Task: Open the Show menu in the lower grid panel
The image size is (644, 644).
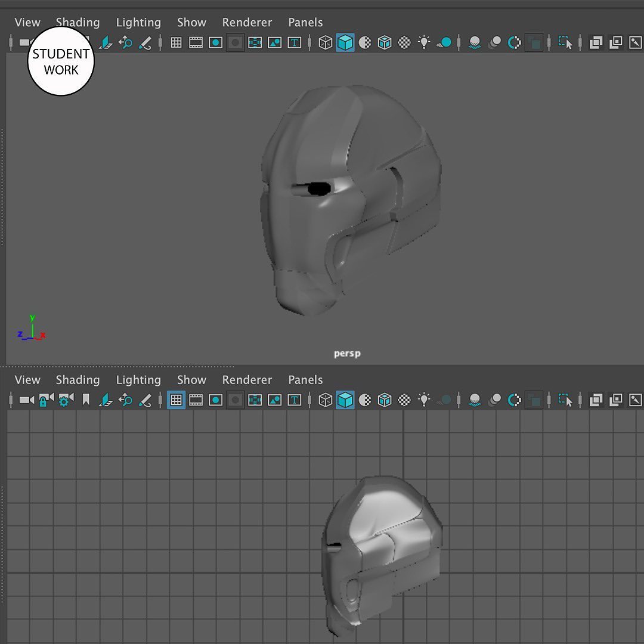Action: [x=191, y=380]
